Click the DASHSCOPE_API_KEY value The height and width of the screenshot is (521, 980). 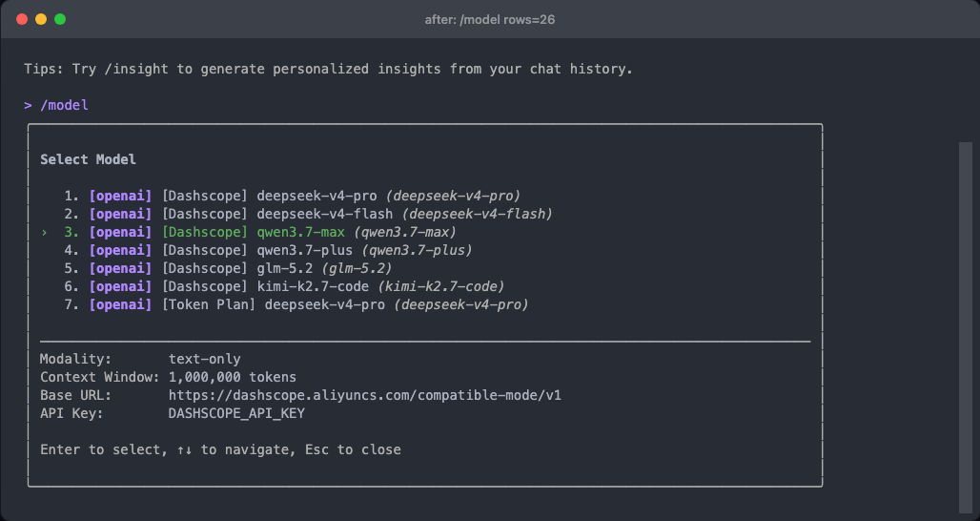236,413
